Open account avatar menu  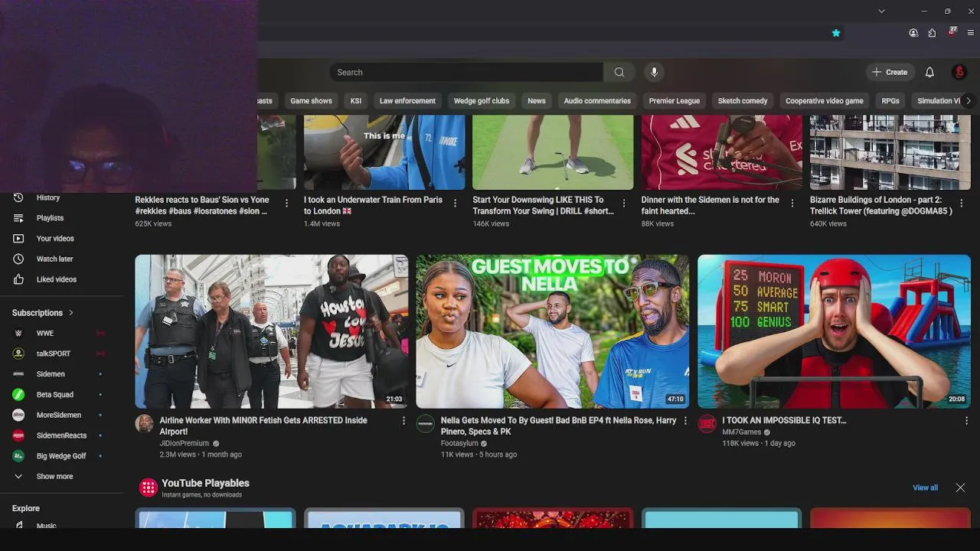point(959,72)
